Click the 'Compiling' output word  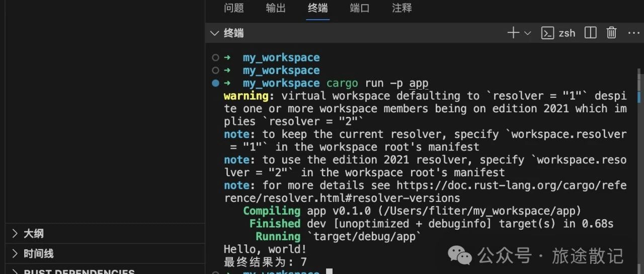pos(272,211)
